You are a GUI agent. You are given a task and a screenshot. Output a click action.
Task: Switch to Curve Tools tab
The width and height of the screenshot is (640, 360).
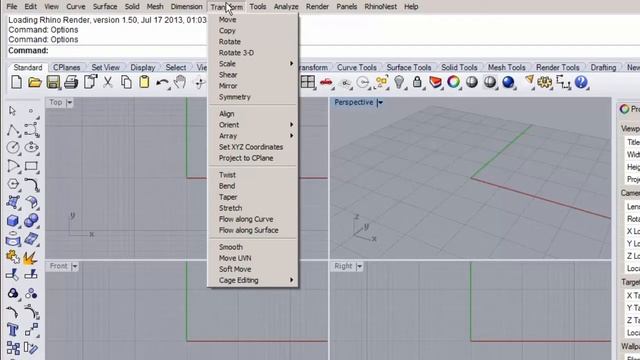pos(357,67)
